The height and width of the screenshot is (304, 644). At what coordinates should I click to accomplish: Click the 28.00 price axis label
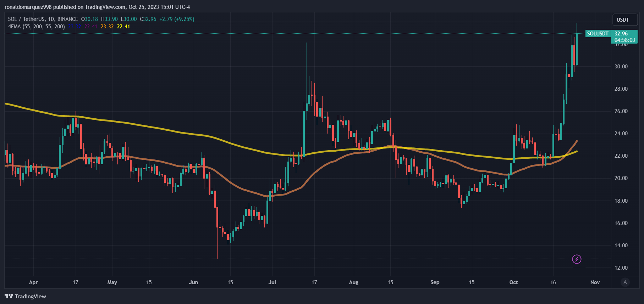pyautogui.click(x=621, y=89)
